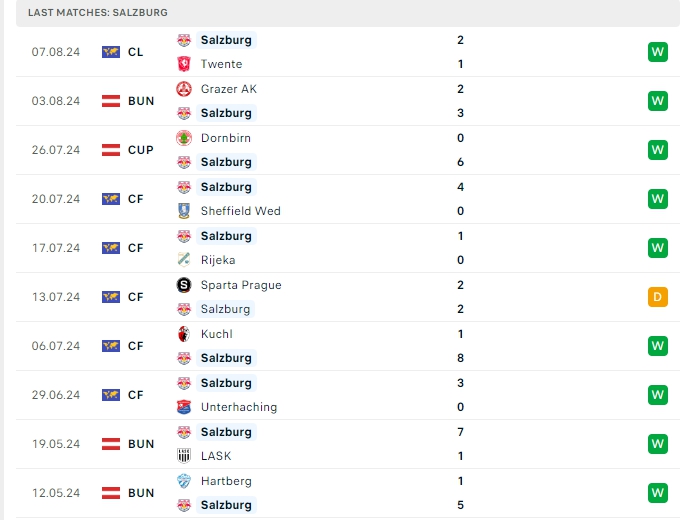Click the Sparta Prague round logo

coord(184,285)
